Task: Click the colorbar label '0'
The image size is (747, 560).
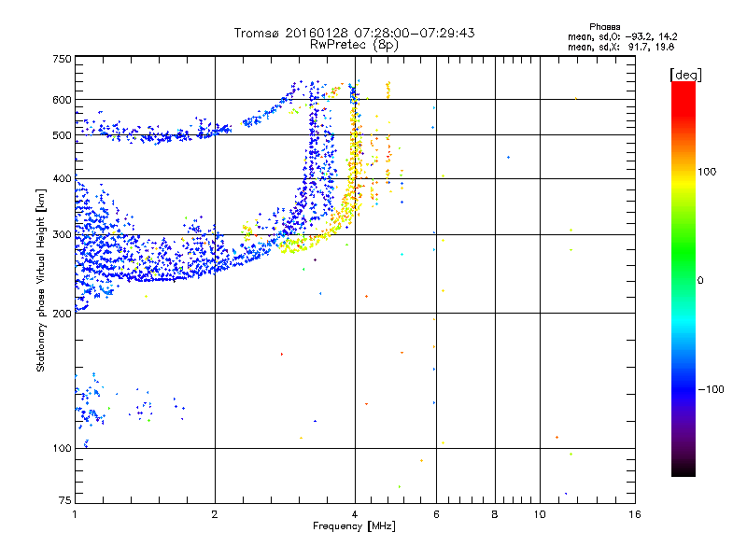Action: (x=700, y=281)
